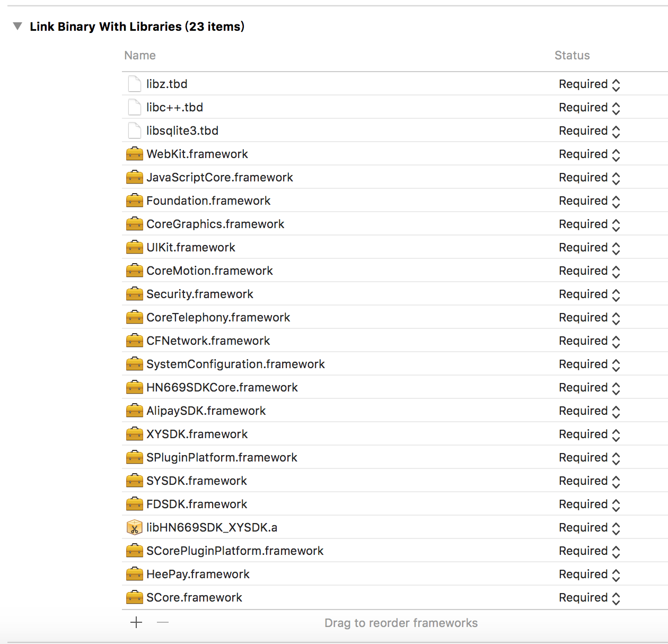Click the CFNetwork.framework toolbox icon
The height and width of the screenshot is (644, 668).
coord(135,341)
